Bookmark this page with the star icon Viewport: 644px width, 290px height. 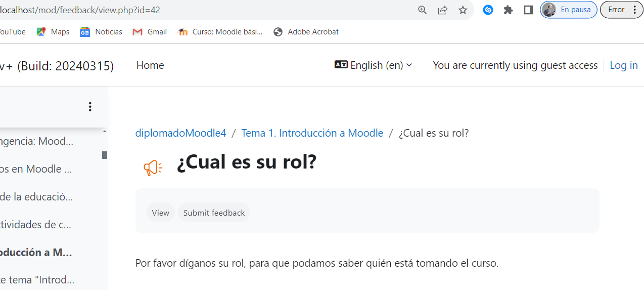coord(463,10)
